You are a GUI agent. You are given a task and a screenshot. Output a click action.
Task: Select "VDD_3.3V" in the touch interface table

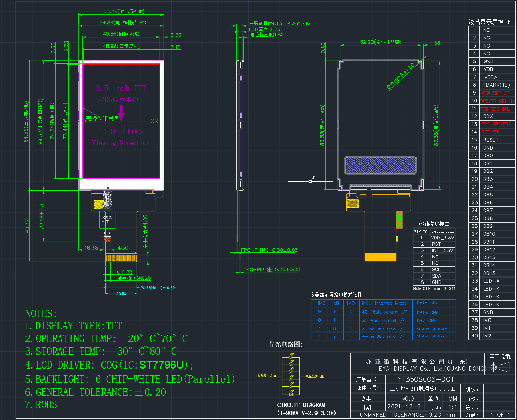(443, 238)
